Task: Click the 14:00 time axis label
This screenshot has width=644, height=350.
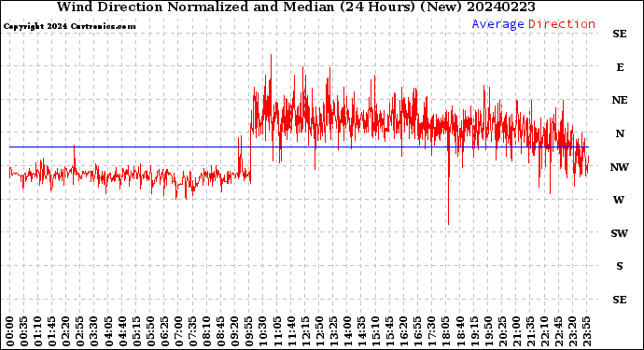Action: point(347,331)
